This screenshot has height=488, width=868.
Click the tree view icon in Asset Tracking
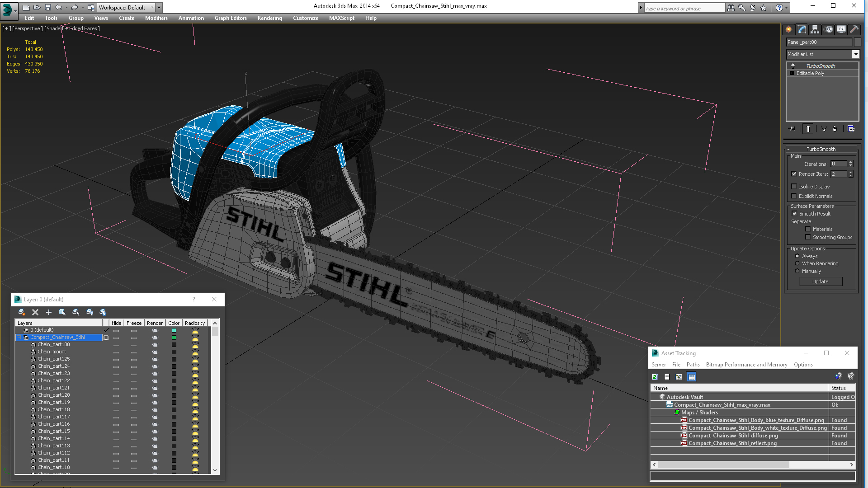679,377
